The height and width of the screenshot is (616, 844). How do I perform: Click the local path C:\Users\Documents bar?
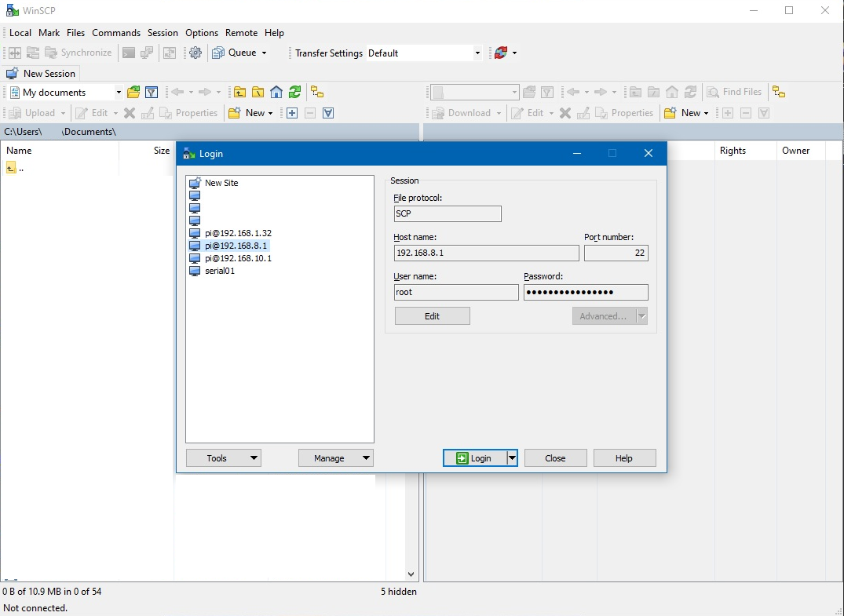[210, 132]
